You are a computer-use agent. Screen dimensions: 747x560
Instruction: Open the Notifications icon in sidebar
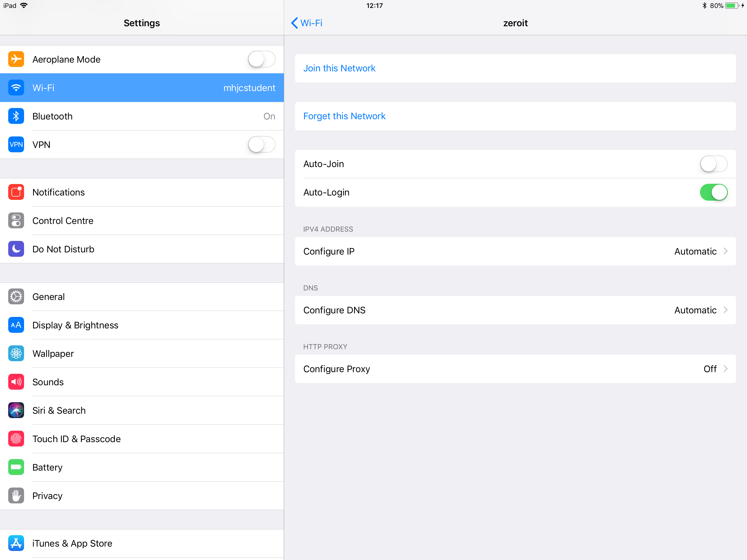16,192
